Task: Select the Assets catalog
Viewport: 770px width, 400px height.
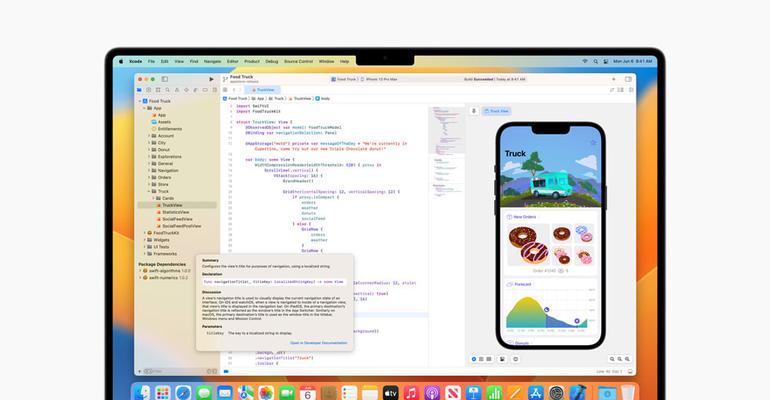Action: coord(161,122)
